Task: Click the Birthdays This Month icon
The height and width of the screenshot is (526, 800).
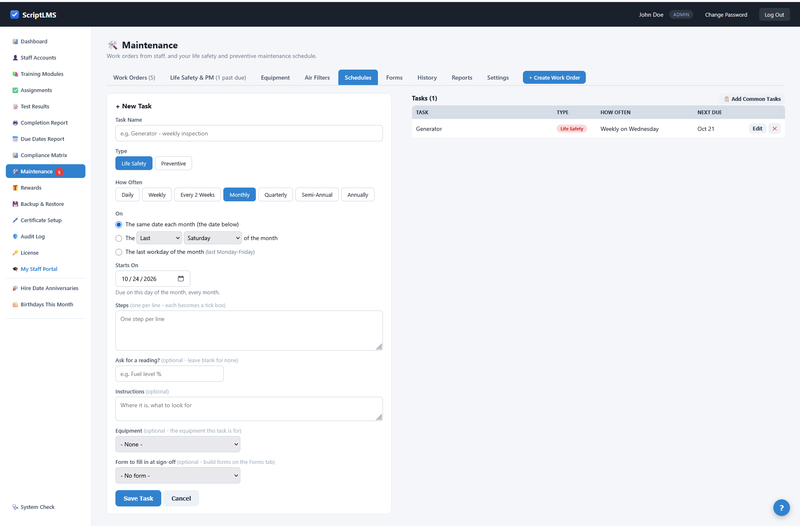Action: (15, 305)
